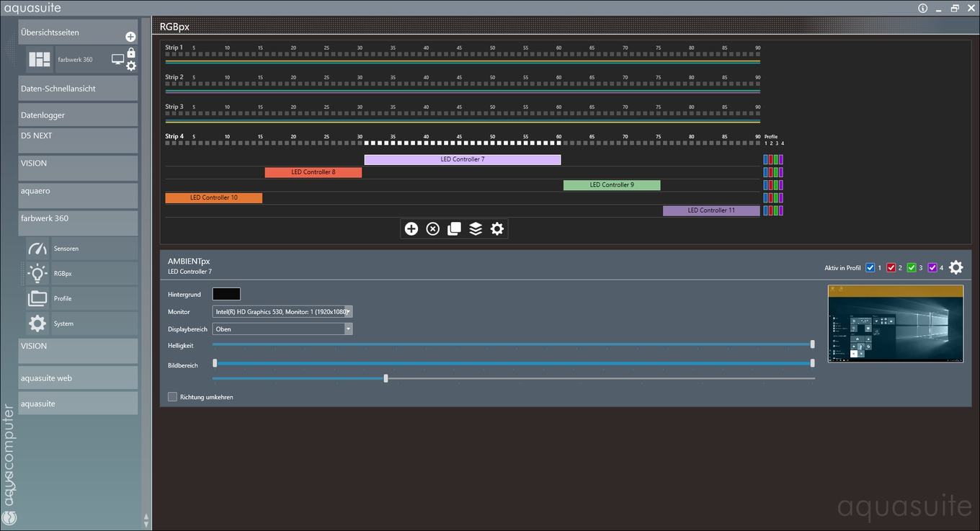Add a new LED controller with plus button
This screenshot has width=980, height=531.
tap(411, 228)
